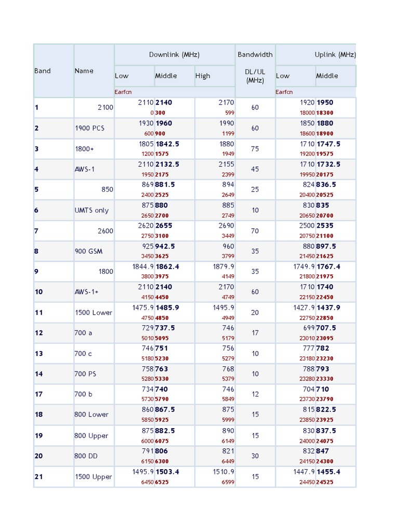Image resolution: width=399 pixels, height=532 pixels.
Task: Click the Bandwidth header cell
Action: 255,55
